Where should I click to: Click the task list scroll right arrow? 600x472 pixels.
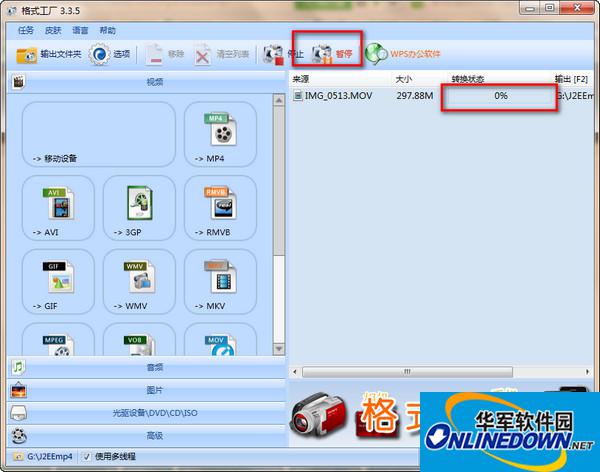(587, 372)
